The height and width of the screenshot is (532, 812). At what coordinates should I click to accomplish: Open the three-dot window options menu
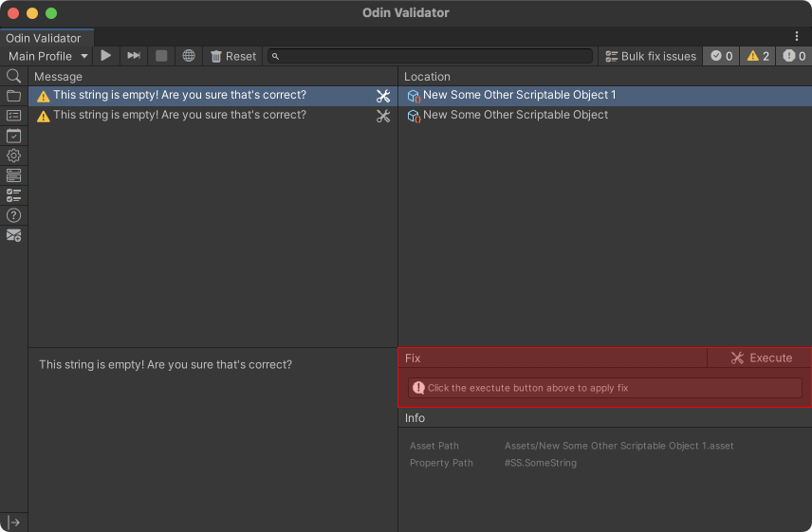(x=797, y=36)
